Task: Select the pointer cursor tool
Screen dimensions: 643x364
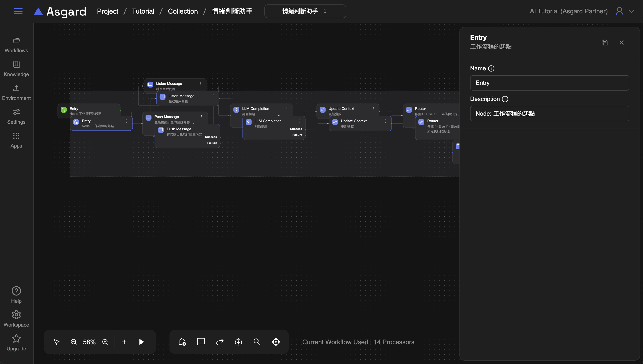Action: (x=57, y=342)
